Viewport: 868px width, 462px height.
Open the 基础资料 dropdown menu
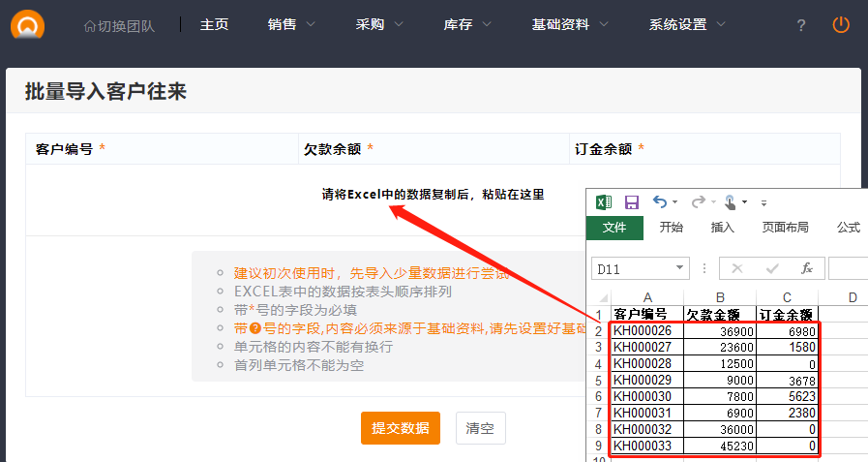tap(570, 24)
